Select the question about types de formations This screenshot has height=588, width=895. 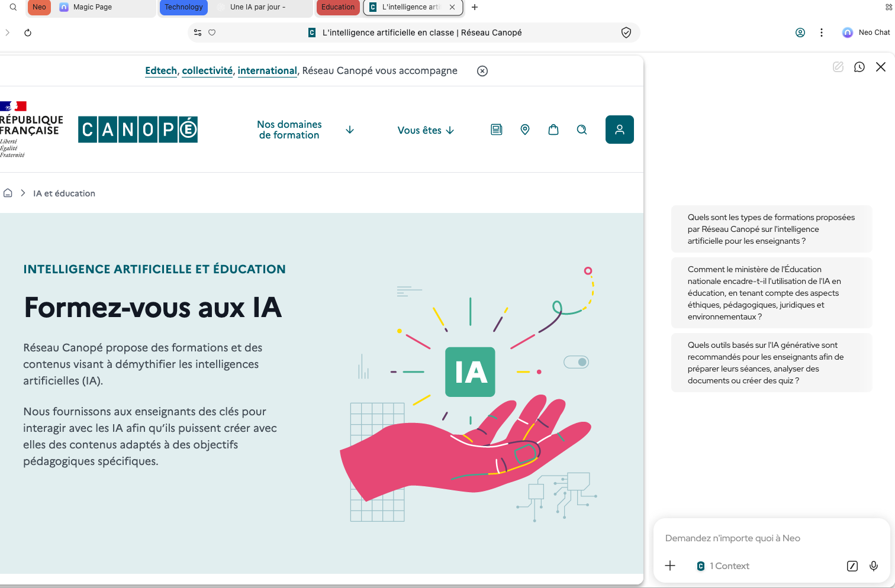tap(771, 229)
